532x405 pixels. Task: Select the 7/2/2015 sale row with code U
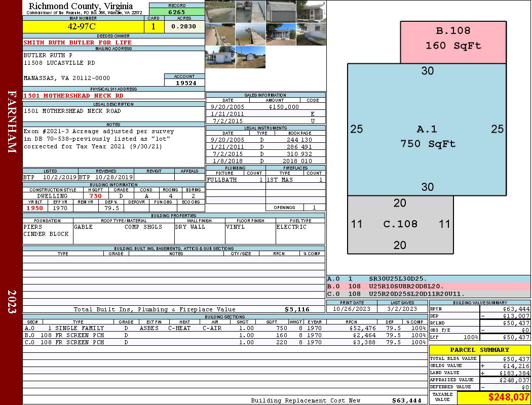[x=265, y=121]
